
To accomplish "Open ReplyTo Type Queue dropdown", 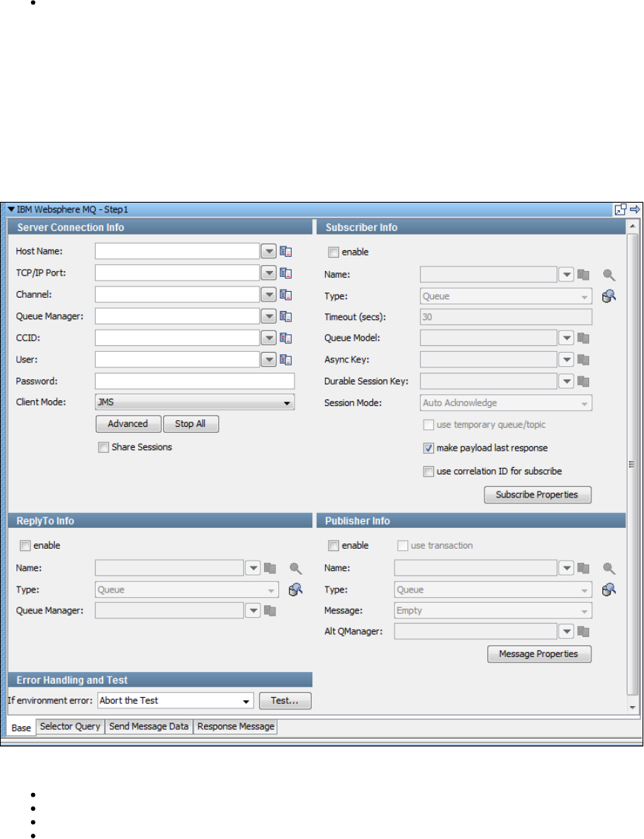I will (x=187, y=590).
